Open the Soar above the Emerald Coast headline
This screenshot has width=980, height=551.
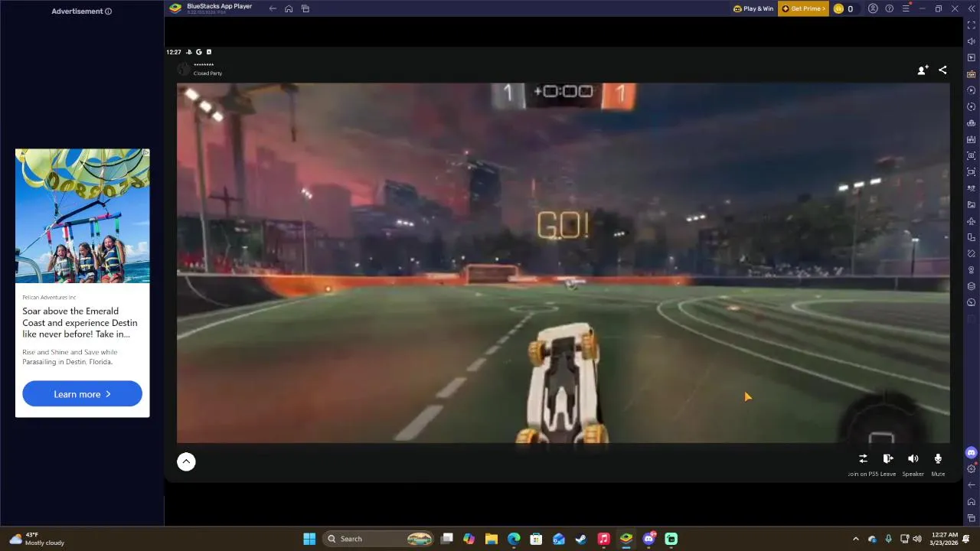[x=80, y=322]
